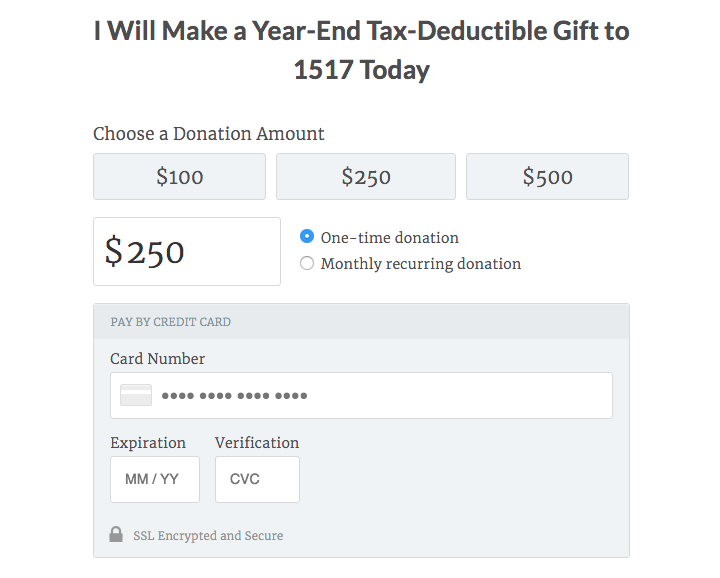Click the Monthly recurring donation label
The height and width of the screenshot is (578, 720).
point(421,264)
